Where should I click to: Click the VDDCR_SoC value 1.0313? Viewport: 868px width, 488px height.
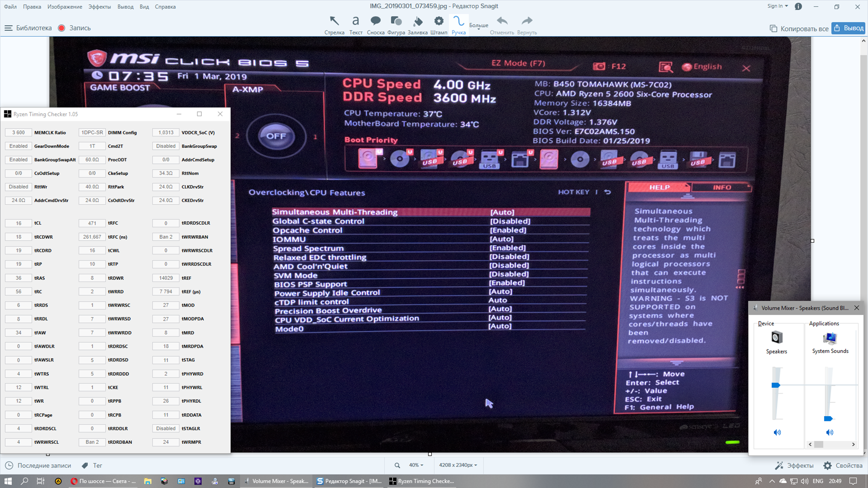[x=166, y=133]
